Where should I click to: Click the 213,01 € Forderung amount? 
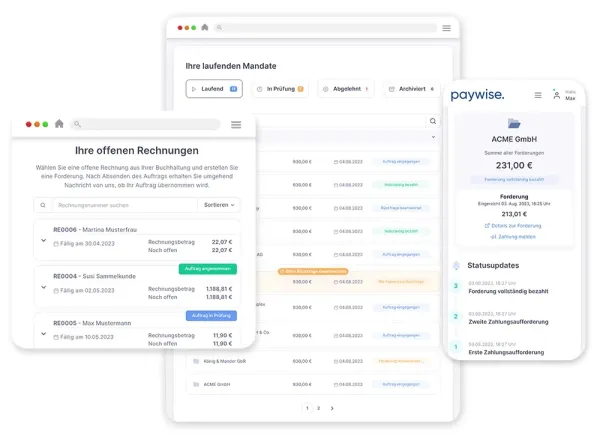(514, 214)
